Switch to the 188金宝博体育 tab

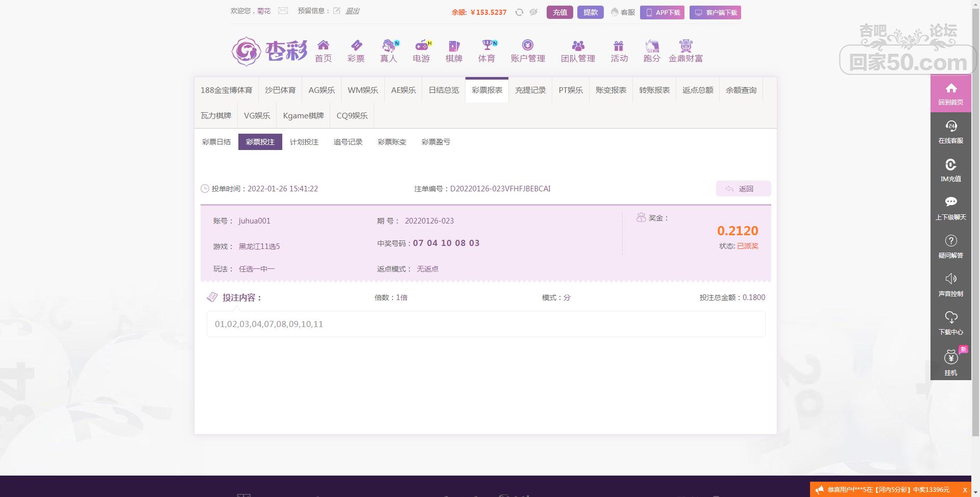[226, 90]
